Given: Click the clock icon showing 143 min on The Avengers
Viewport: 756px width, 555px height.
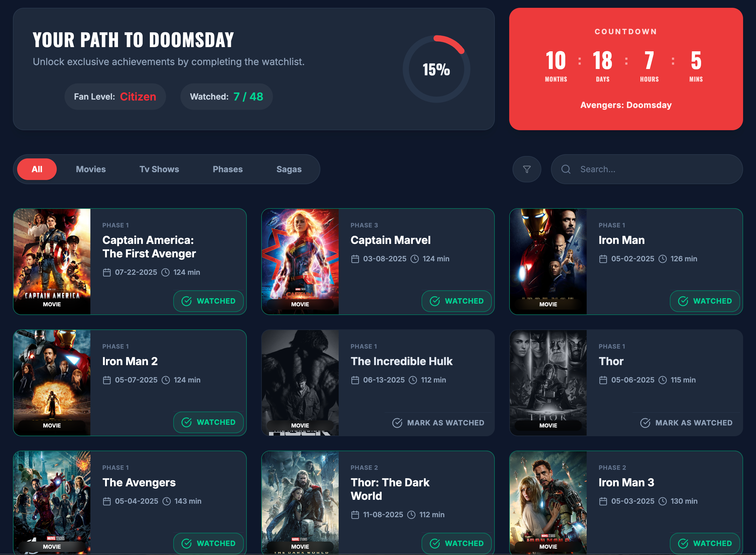Looking at the screenshot, I should pos(167,501).
